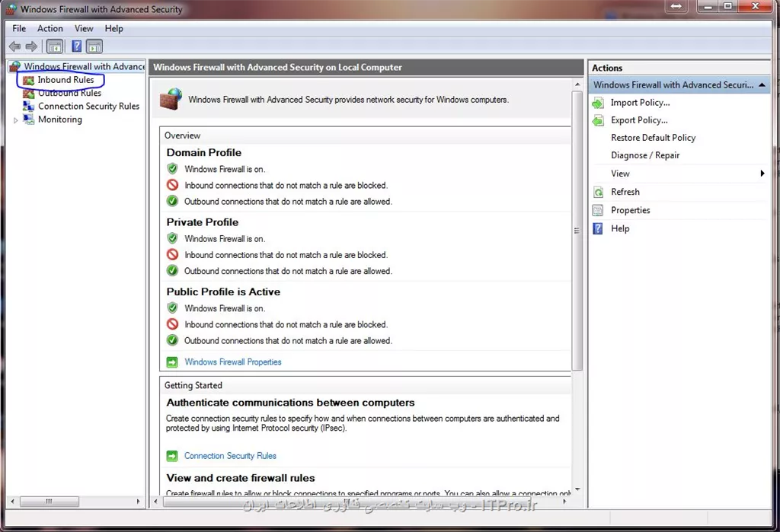Open the Help menu in menu bar
Image resolution: width=780 pixels, height=532 pixels.
[x=114, y=28]
